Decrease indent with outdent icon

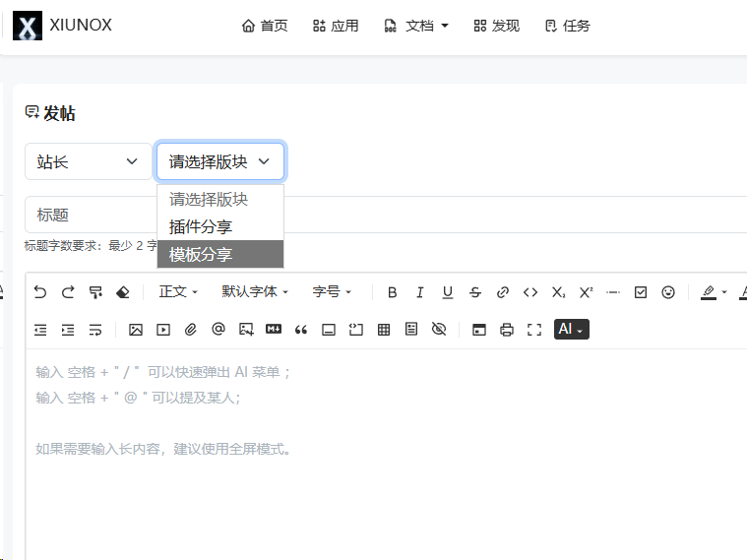pos(40,330)
